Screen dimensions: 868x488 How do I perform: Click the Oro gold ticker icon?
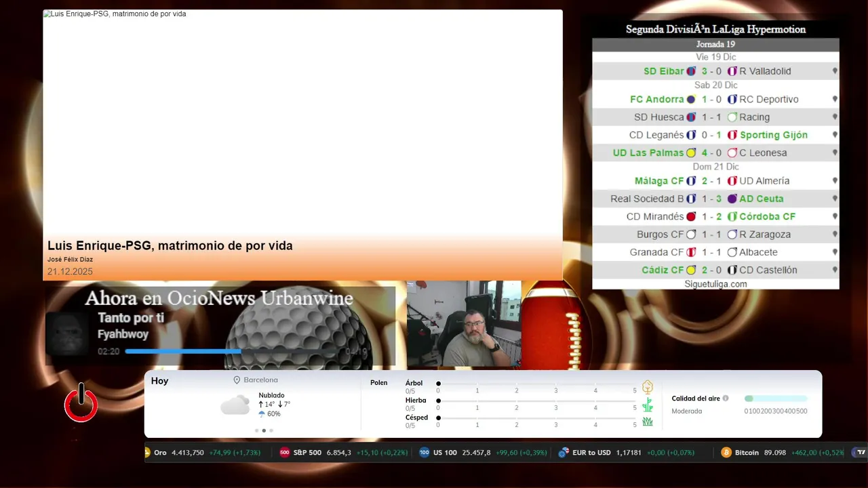coord(147,452)
